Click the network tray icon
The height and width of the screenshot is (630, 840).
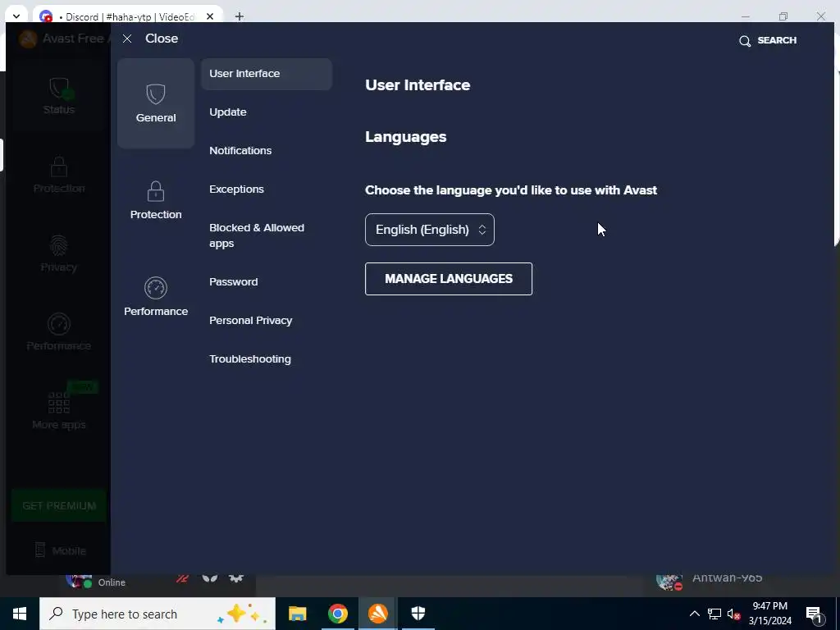tap(714, 614)
